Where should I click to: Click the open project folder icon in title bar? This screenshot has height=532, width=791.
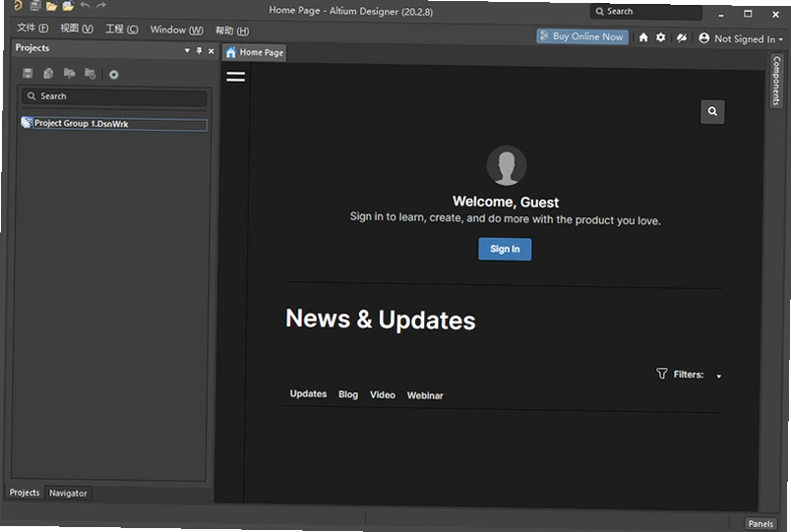tap(68, 6)
